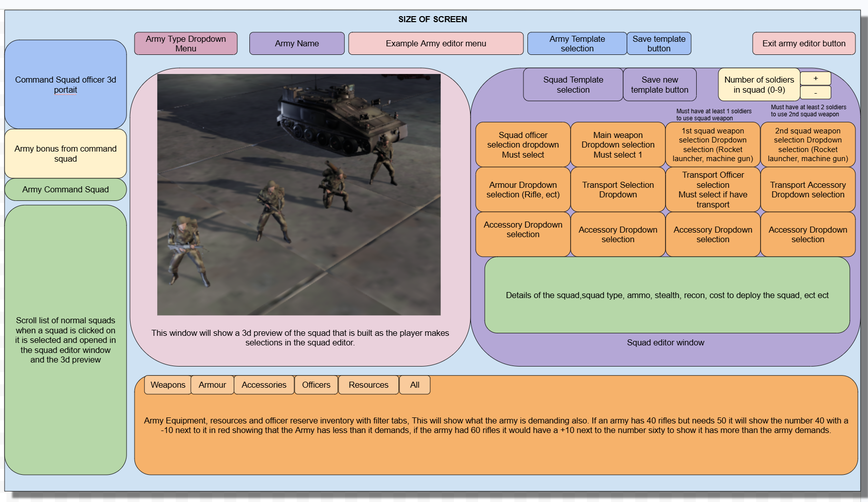Select the Officers filter tab
Screen dimensions: 868x502
click(316, 385)
